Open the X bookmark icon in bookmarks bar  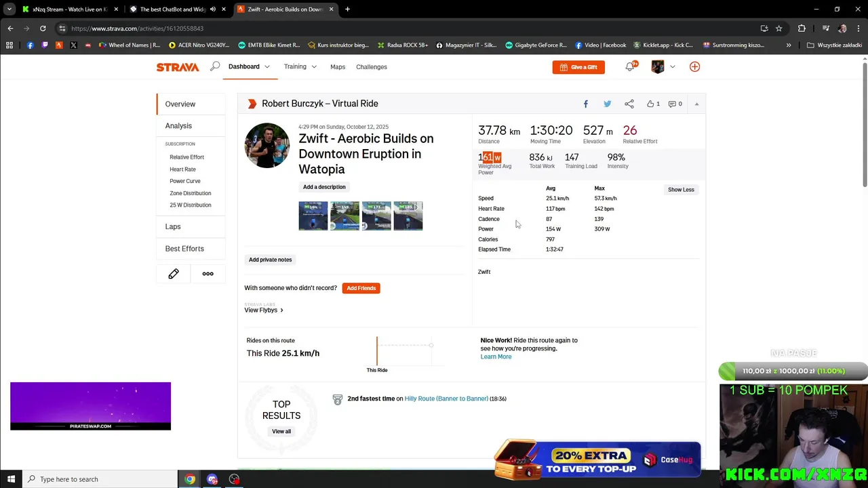pyautogui.click(x=73, y=45)
